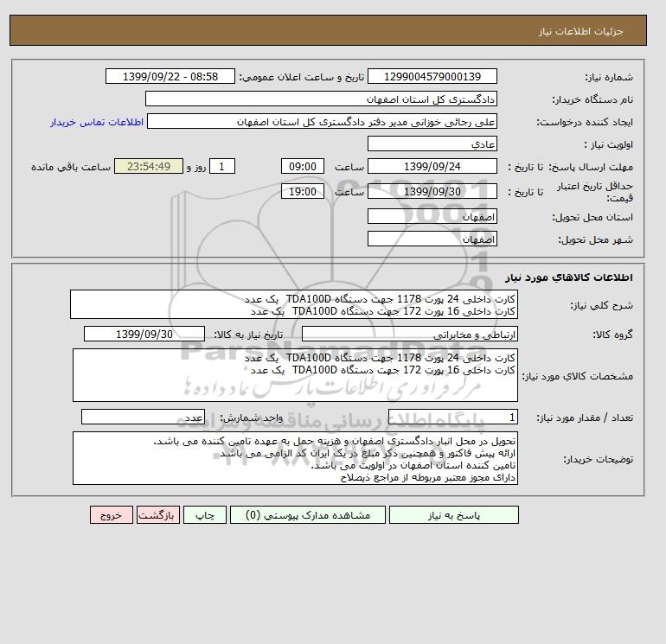Open اطلاعات تماس خریدار link
Viewport: 666px width, 644px height.
pos(97,122)
